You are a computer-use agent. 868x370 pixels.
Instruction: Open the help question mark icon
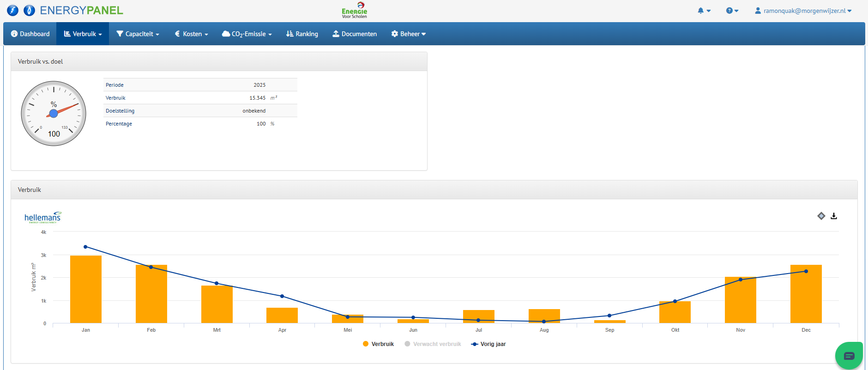click(x=731, y=11)
